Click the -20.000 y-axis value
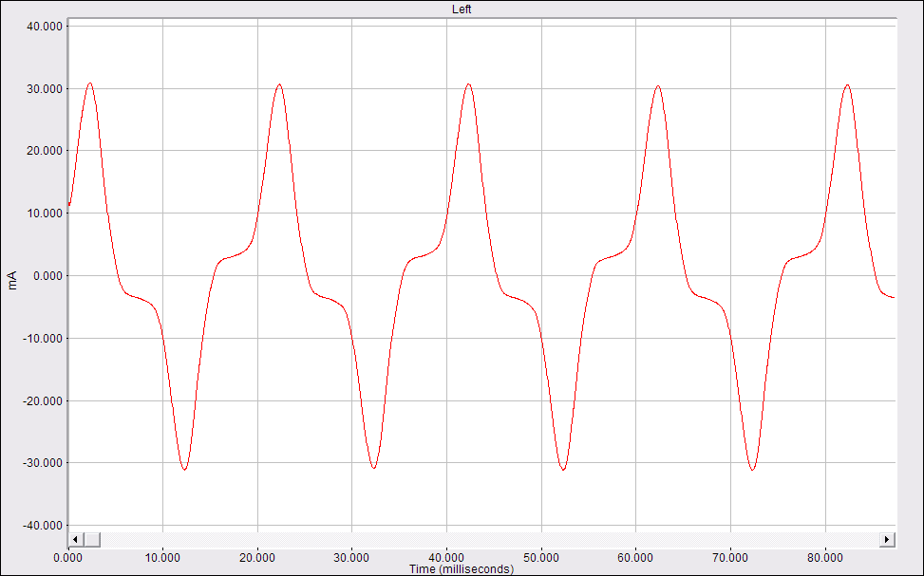 tap(43, 401)
